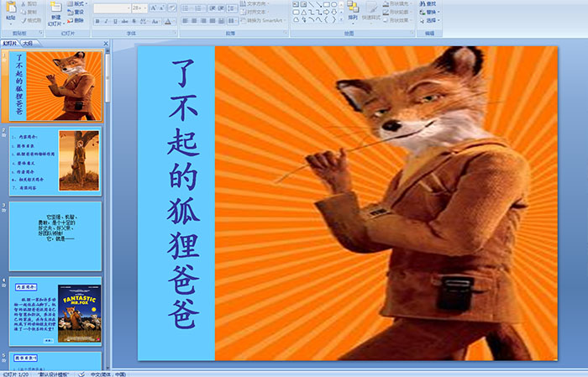The image size is (588, 377).
Task: Click Shape Fill (形状填充) button
Action: (397, 3)
